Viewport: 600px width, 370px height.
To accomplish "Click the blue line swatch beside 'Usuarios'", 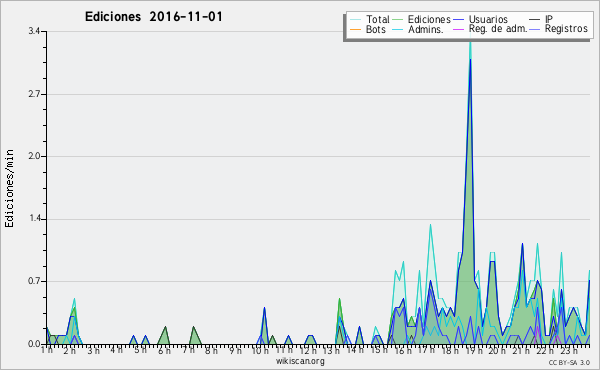I will pos(458,20).
